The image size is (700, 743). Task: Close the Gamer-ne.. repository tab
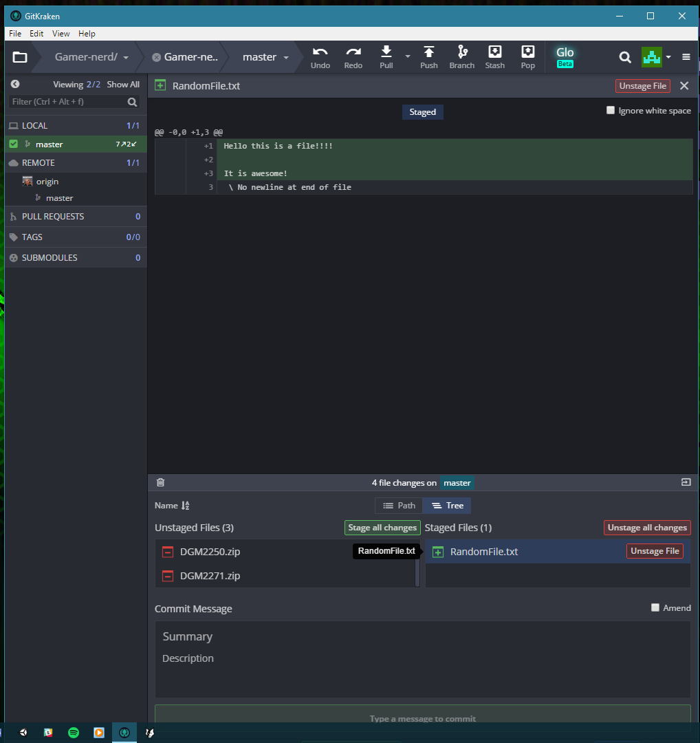coord(156,57)
